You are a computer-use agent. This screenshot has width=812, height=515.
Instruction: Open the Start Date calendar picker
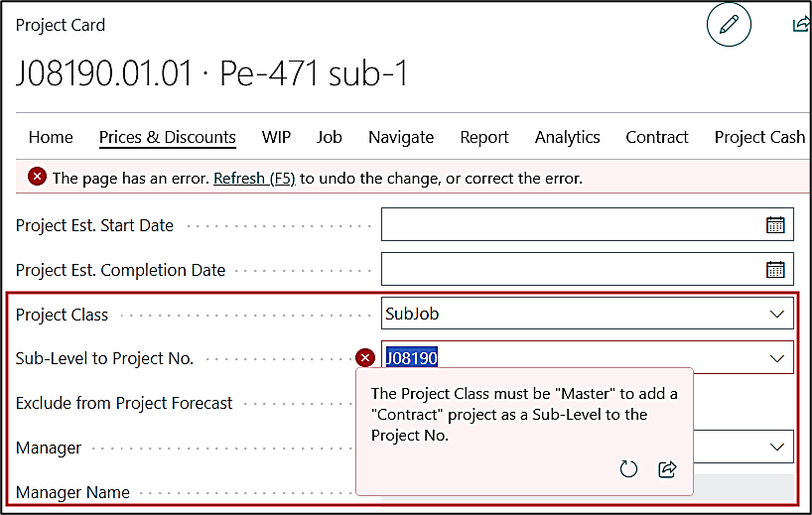point(775,224)
